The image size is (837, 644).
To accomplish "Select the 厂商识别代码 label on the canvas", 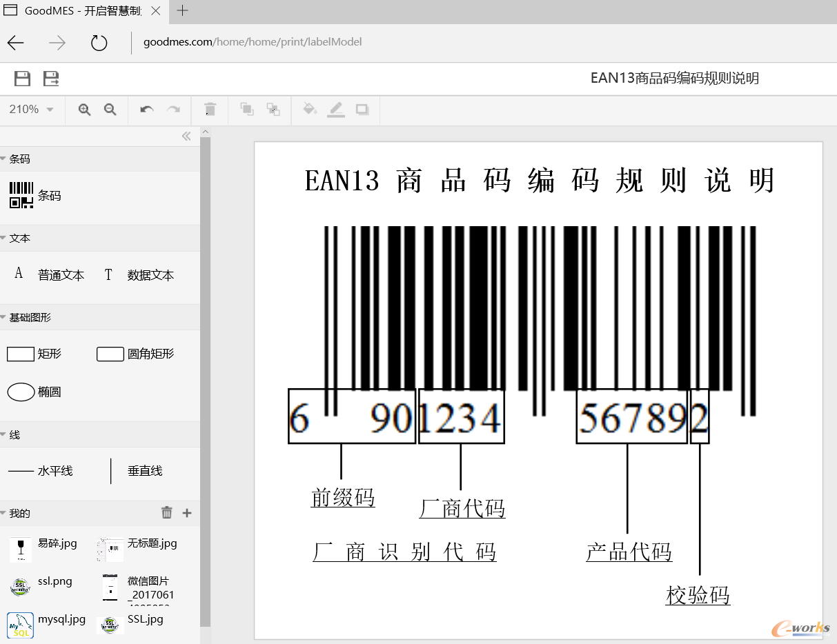I will 404,552.
